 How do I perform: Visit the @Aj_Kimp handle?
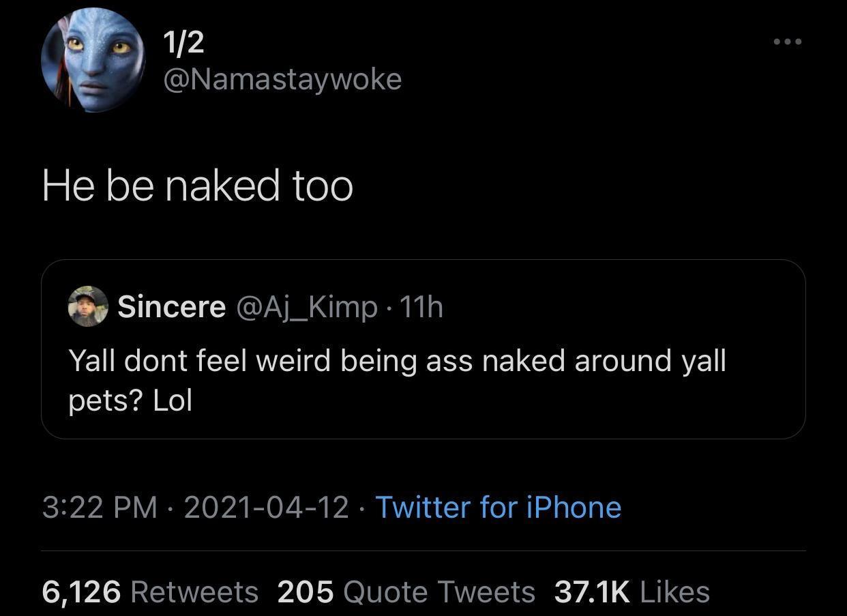tap(307, 307)
